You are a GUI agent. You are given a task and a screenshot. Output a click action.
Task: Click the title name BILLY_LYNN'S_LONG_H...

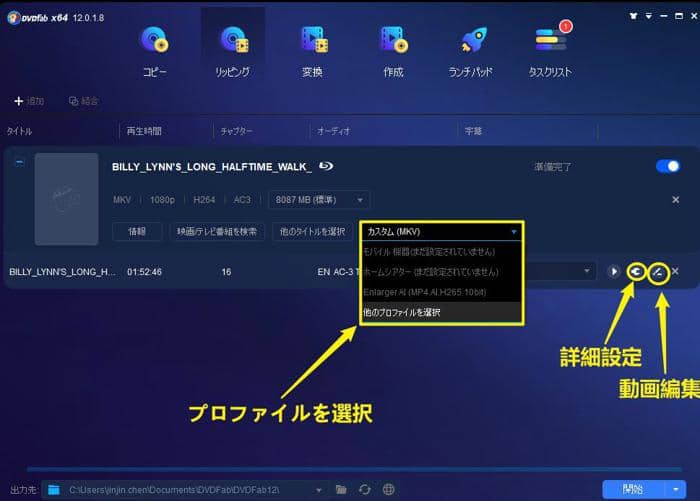(62, 272)
